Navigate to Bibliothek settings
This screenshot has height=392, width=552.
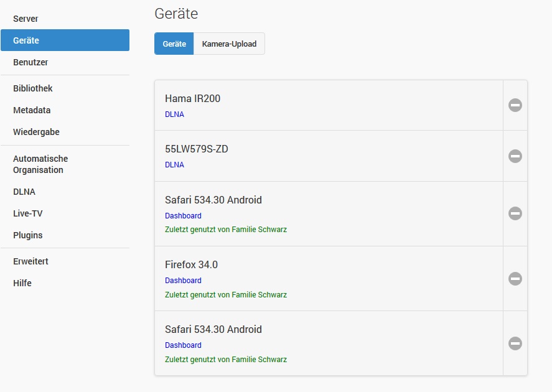pos(33,88)
